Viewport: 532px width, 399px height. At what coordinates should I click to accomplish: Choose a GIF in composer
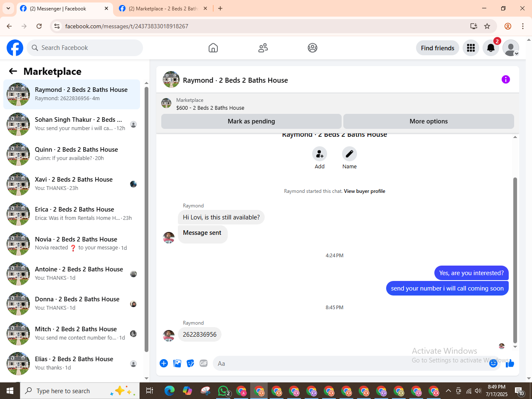point(204,363)
